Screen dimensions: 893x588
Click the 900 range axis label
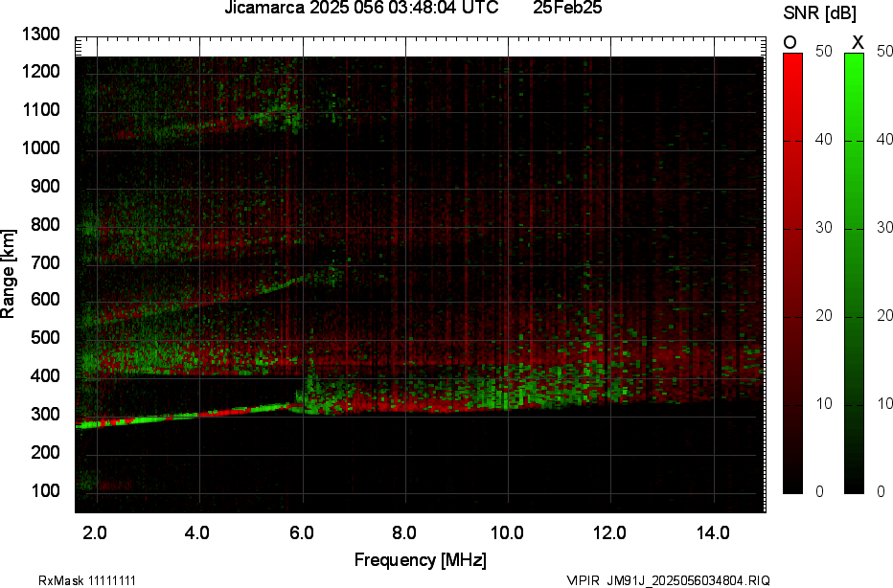point(45,186)
